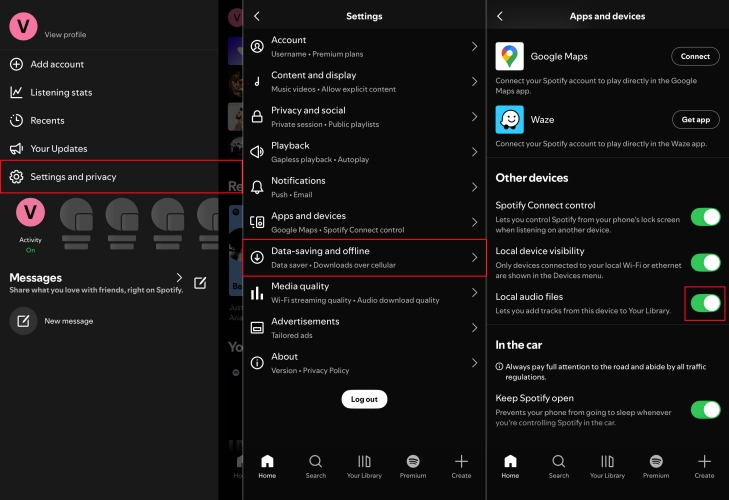The image size is (729, 500).
Task: Click the Recents clock icon
Action: [x=16, y=120]
